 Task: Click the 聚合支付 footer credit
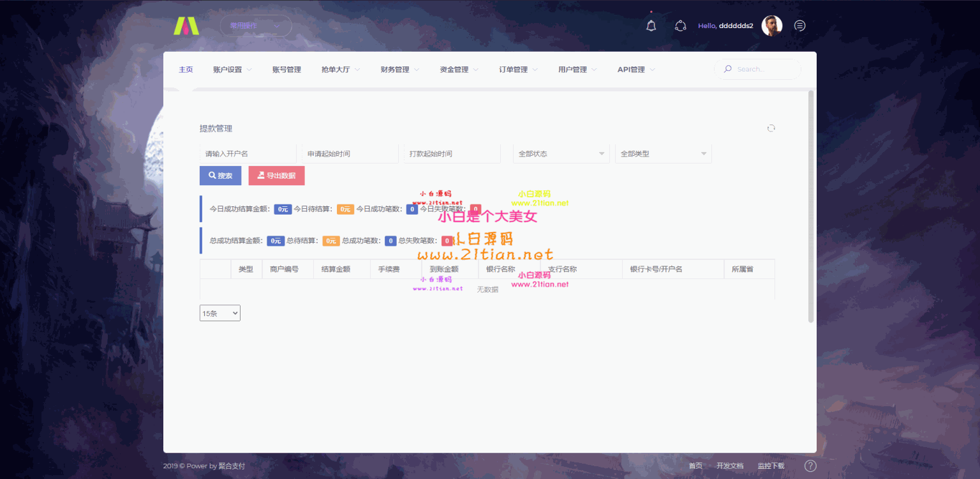tap(232, 466)
